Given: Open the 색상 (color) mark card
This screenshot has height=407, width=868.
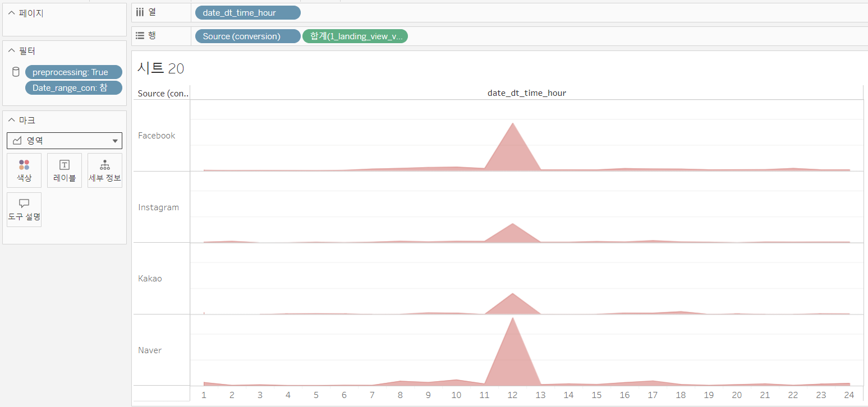Looking at the screenshot, I should 24,170.
